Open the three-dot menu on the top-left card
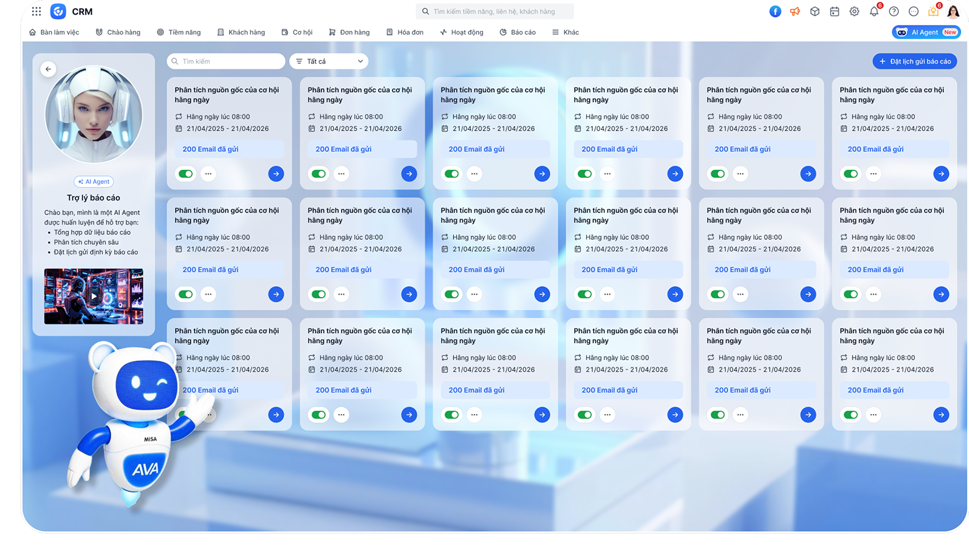969x560 pixels. 208,174
